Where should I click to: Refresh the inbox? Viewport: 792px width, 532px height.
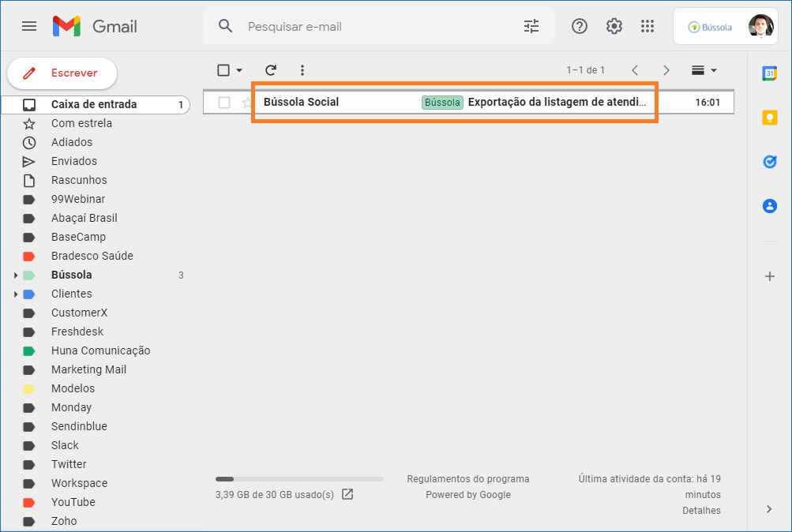271,70
